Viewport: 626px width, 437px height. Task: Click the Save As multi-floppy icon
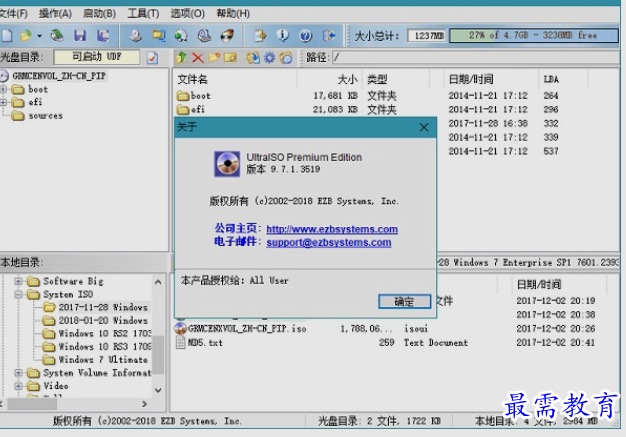(x=103, y=36)
